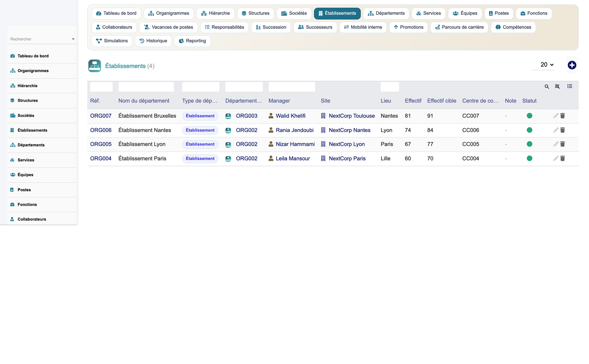Click the Réf. filter input field
This screenshot has height=364, width=589.
[101, 87]
